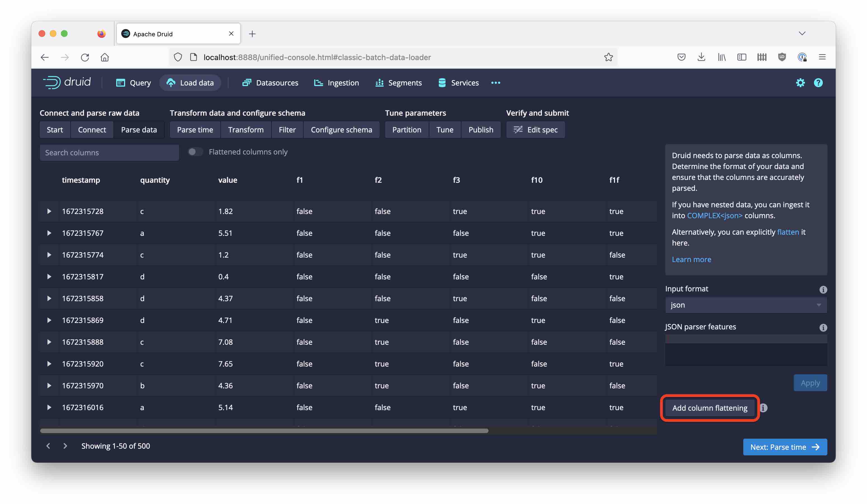Switch to the Transform tab

[246, 130]
